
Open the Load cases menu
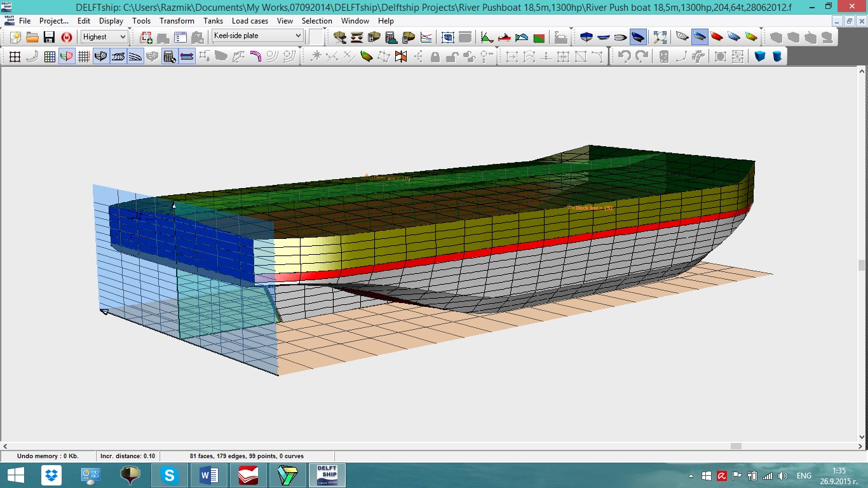coord(250,21)
